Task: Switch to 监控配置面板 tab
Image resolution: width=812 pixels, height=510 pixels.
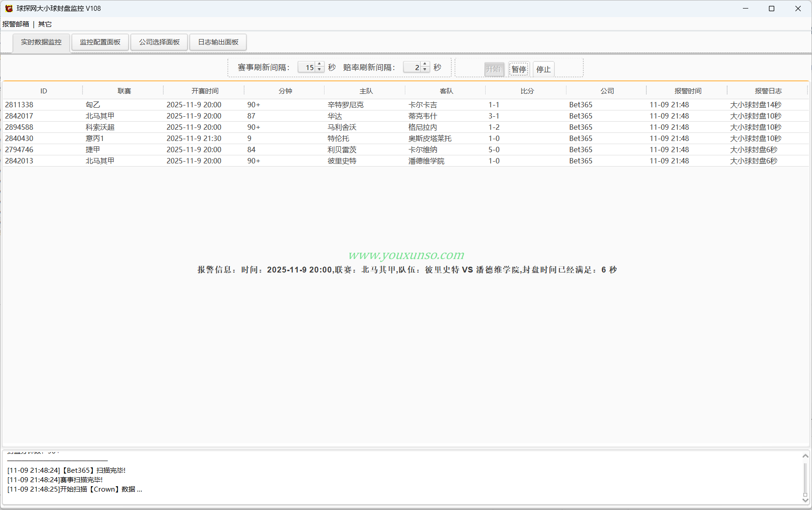Action: click(x=100, y=42)
